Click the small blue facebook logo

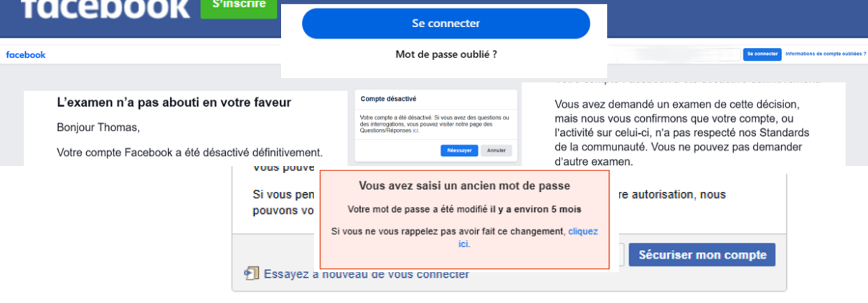point(26,54)
